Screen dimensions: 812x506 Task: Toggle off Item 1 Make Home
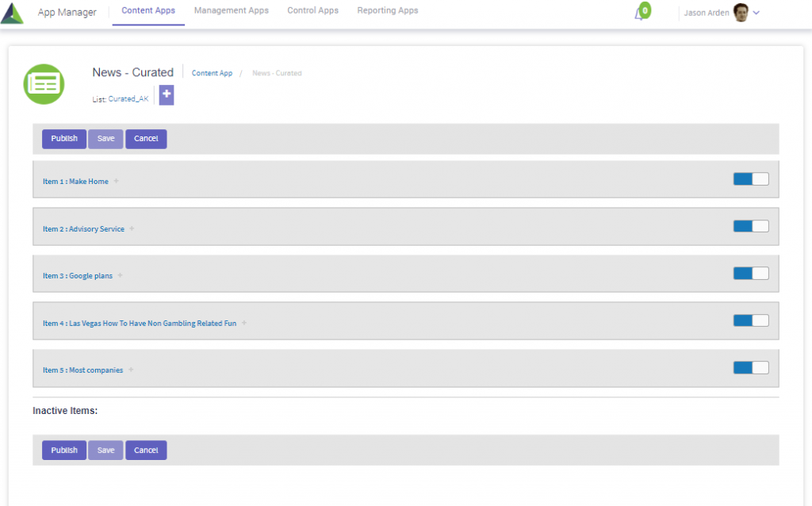(750, 179)
